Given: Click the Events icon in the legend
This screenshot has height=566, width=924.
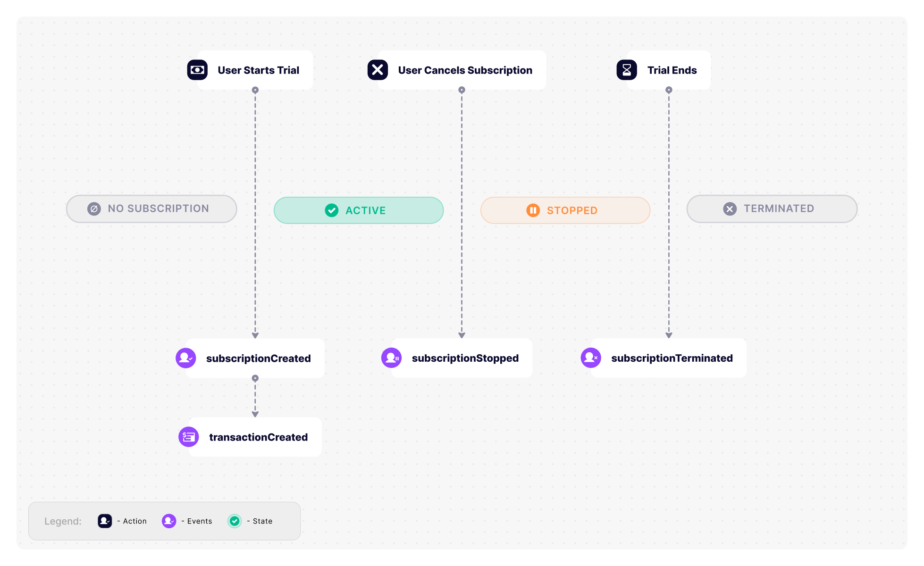Looking at the screenshot, I should 169,521.
